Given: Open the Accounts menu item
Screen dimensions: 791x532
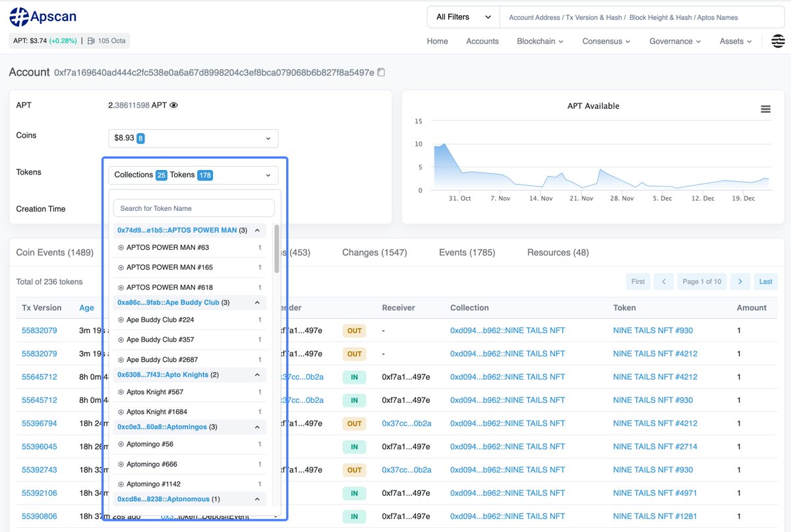Looking at the screenshot, I should (483, 41).
